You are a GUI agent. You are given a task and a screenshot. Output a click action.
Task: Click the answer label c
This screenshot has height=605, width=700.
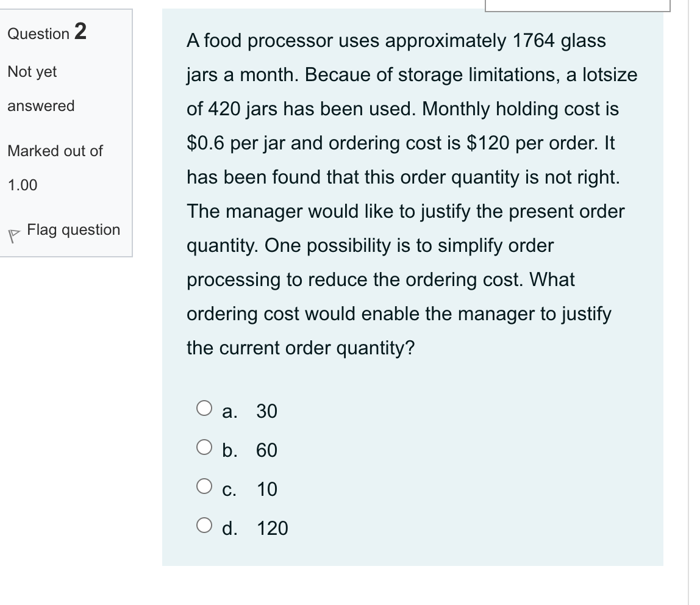[x=230, y=490]
